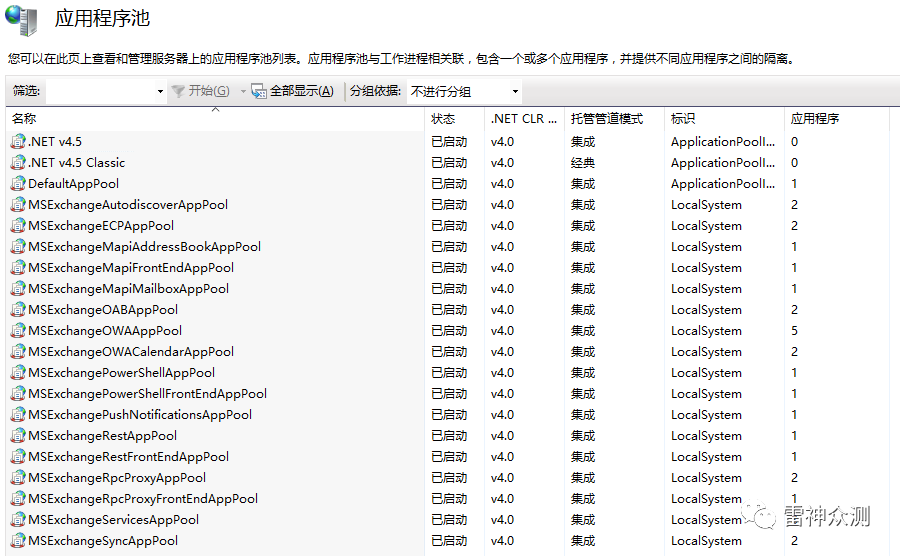The width and height of the screenshot is (900, 556).
Task: Select the MSExchangeRestAppPool name
Action: point(103,436)
